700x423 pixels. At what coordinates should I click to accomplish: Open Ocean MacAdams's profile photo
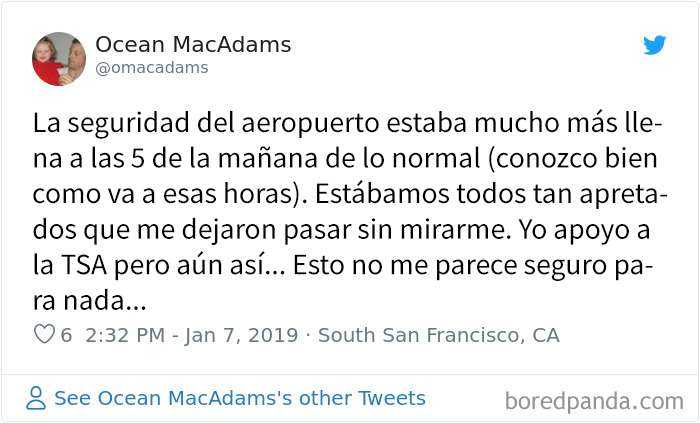tap(59, 59)
